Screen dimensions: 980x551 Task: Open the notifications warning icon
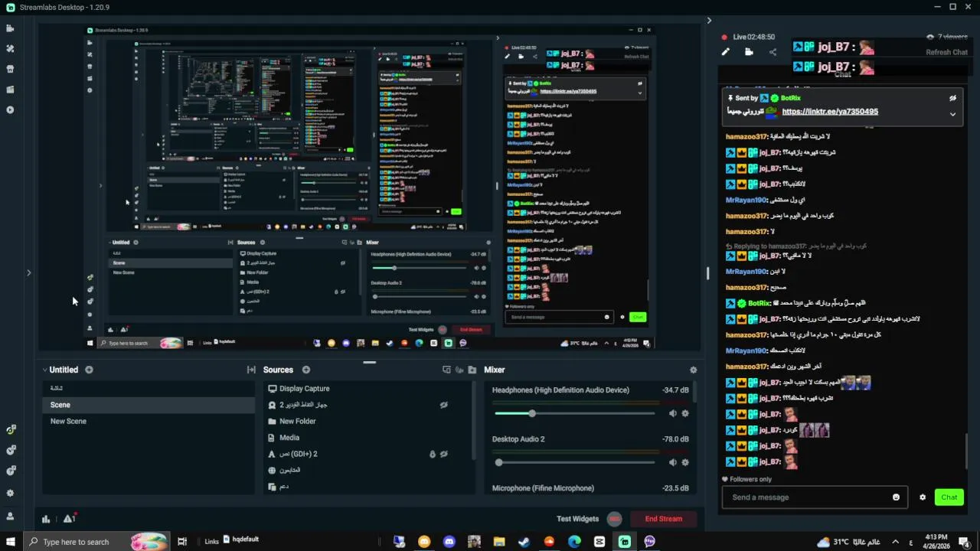coord(69,518)
